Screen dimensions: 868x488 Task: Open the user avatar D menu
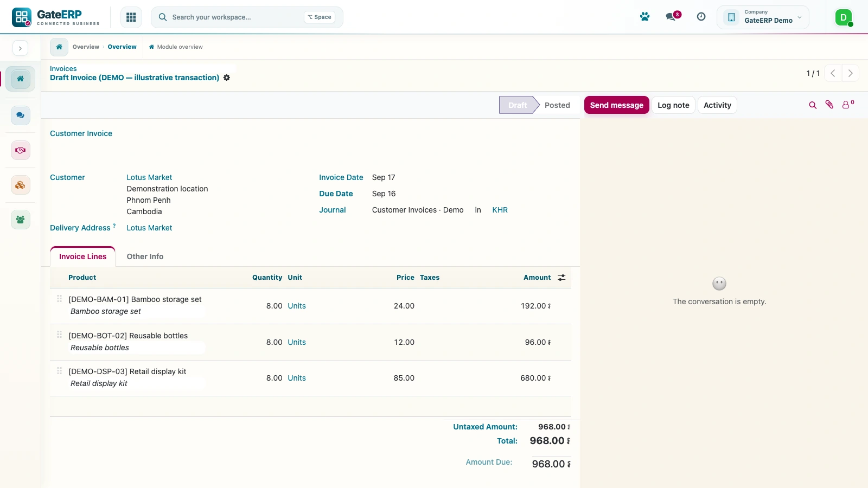pos(844,17)
